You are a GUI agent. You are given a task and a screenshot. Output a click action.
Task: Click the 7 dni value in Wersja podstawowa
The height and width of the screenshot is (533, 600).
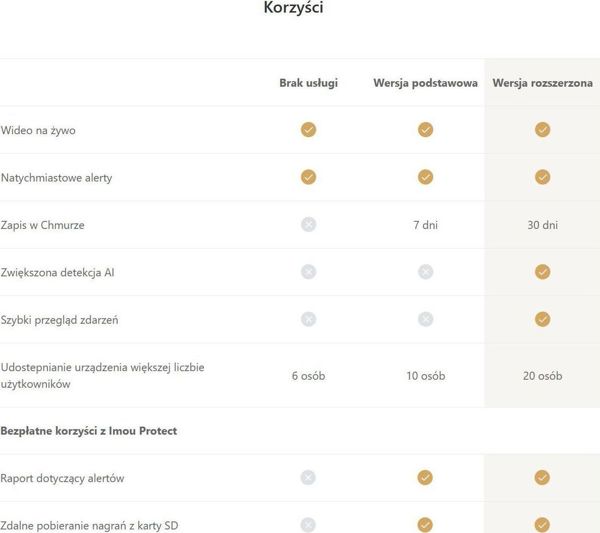pyautogui.click(x=426, y=225)
